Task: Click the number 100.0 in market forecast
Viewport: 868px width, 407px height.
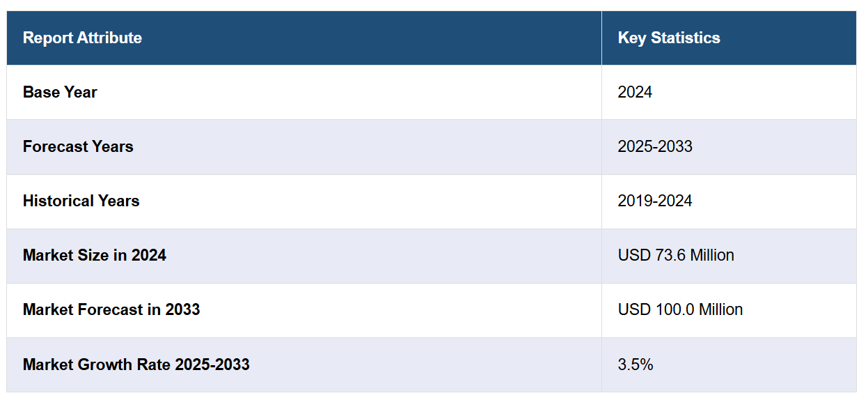Action: [x=674, y=309]
